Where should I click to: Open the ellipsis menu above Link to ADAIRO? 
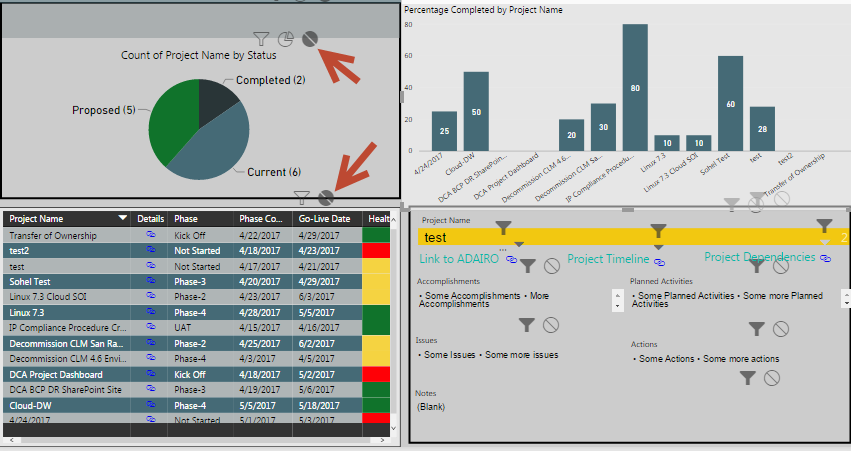(503, 250)
